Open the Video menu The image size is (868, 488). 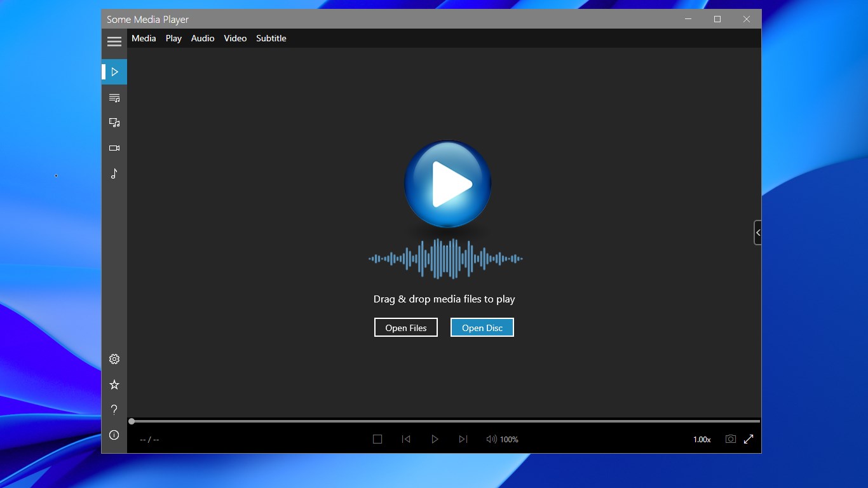click(235, 38)
